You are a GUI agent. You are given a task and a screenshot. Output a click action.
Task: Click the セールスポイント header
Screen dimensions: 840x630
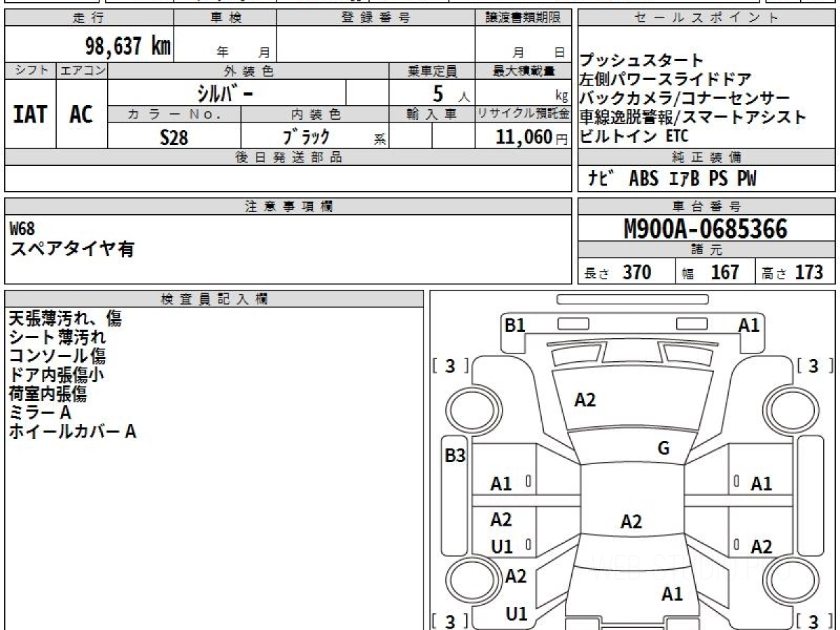coord(707,18)
